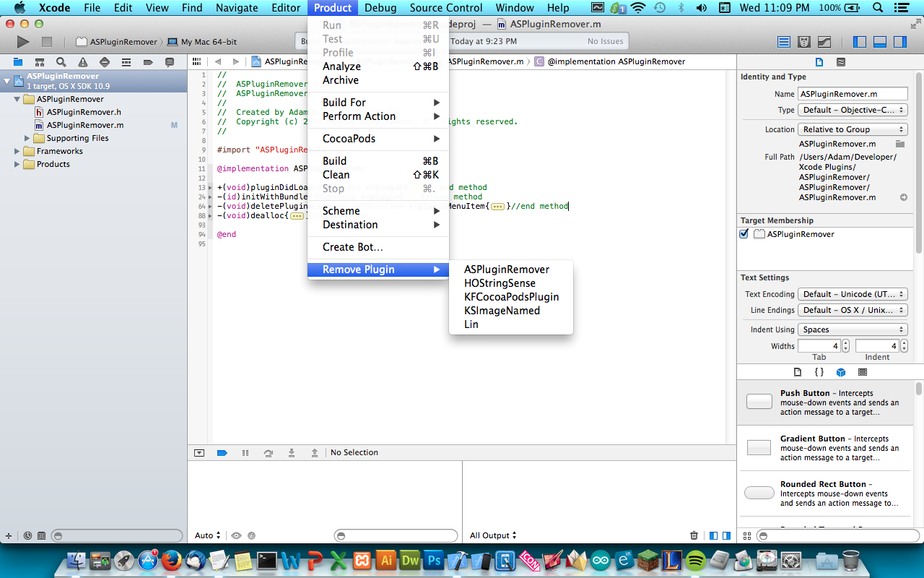This screenshot has width=924, height=578.
Task: Go back with the jump bar left arrow
Action: tap(217, 62)
